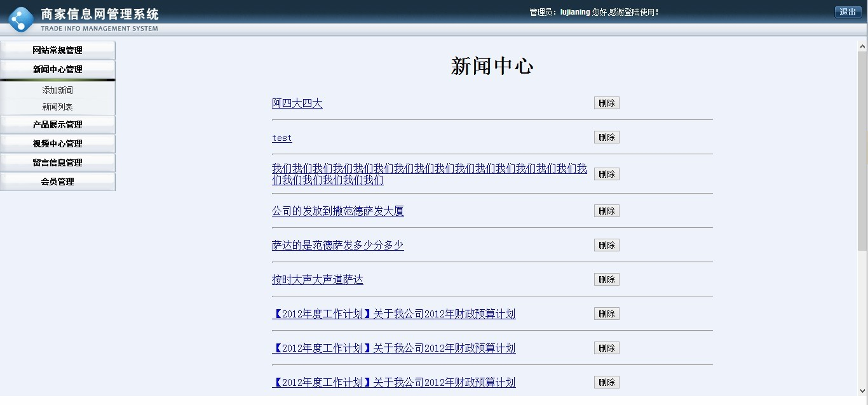Image resolution: width=868 pixels, height=405 pixels.
Task: Open the news link 阿四大四大
Action: coord(297,103)
